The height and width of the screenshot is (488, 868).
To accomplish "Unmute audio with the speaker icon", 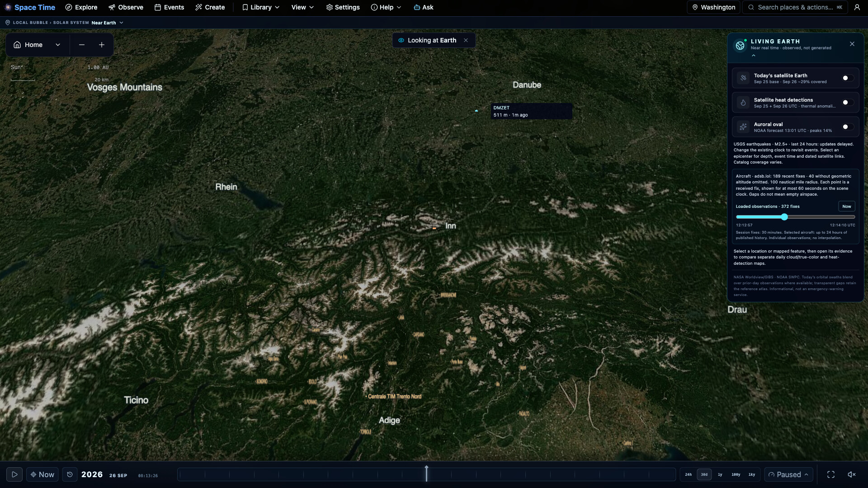I will 852,474.
